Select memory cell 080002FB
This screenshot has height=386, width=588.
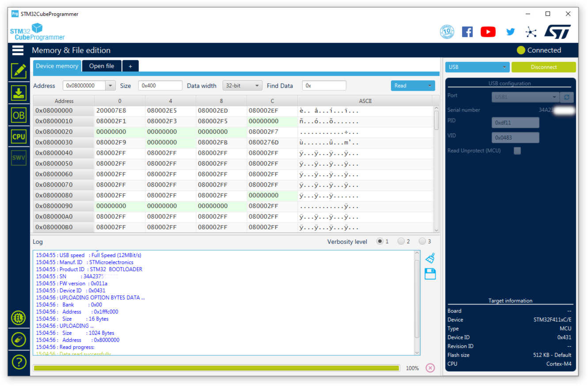tap(221, 142)
